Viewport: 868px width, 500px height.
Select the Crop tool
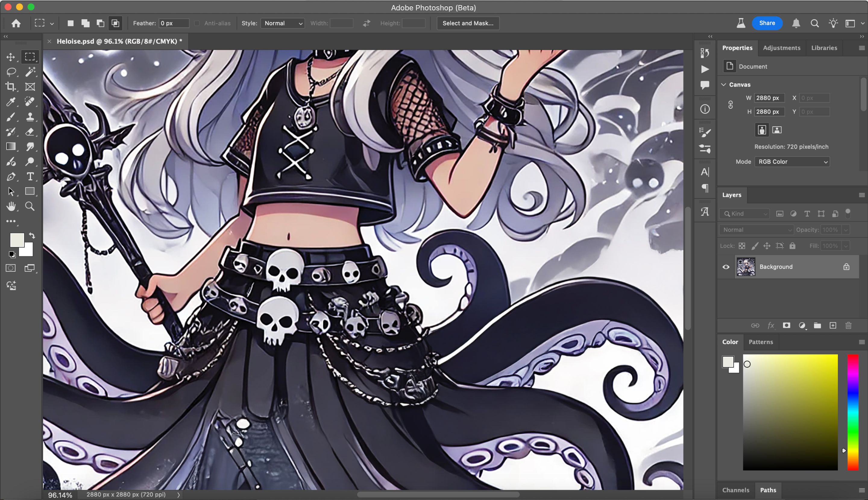pyautogui.click(x=11, y=87)
